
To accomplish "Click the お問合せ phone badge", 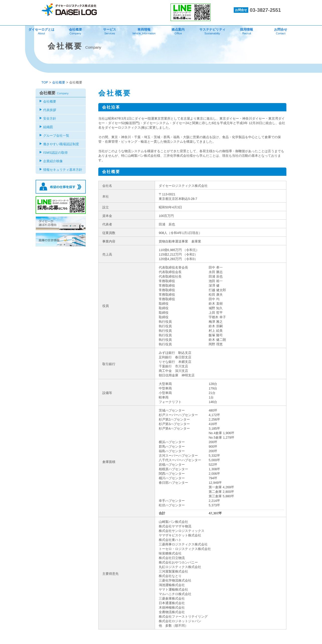I will tap(241, 10).
